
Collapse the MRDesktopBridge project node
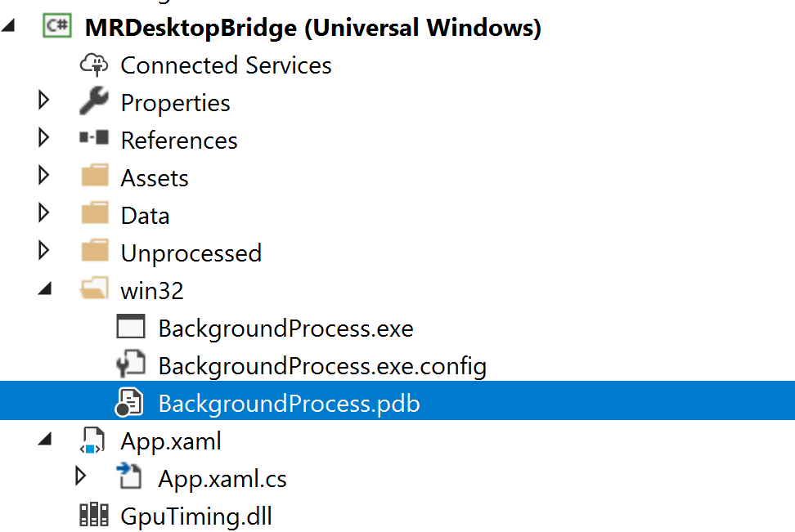(8, 26)
